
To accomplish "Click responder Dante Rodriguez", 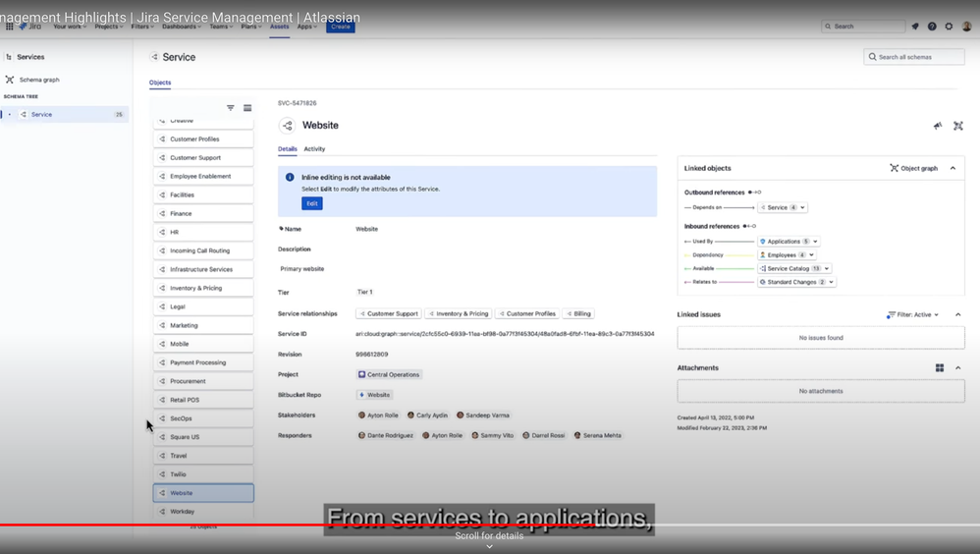I will coord(385,435).
